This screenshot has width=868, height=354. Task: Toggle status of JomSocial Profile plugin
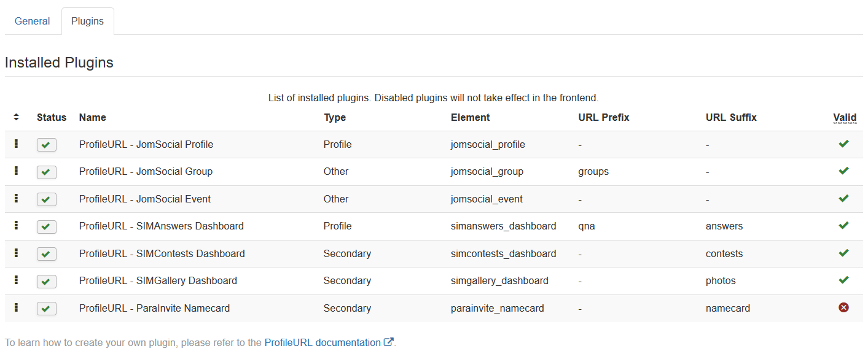tap(47, 145)
